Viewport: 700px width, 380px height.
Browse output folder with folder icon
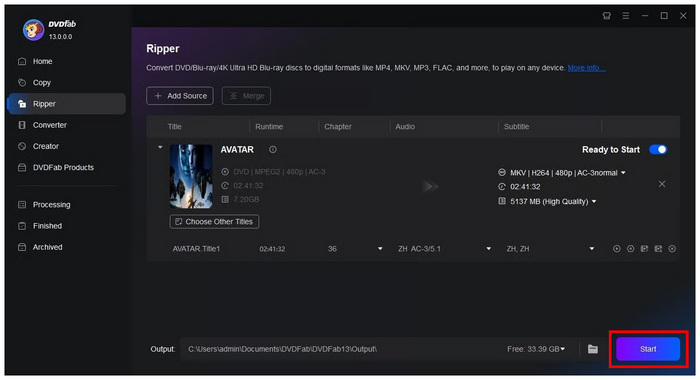[592, 349]
